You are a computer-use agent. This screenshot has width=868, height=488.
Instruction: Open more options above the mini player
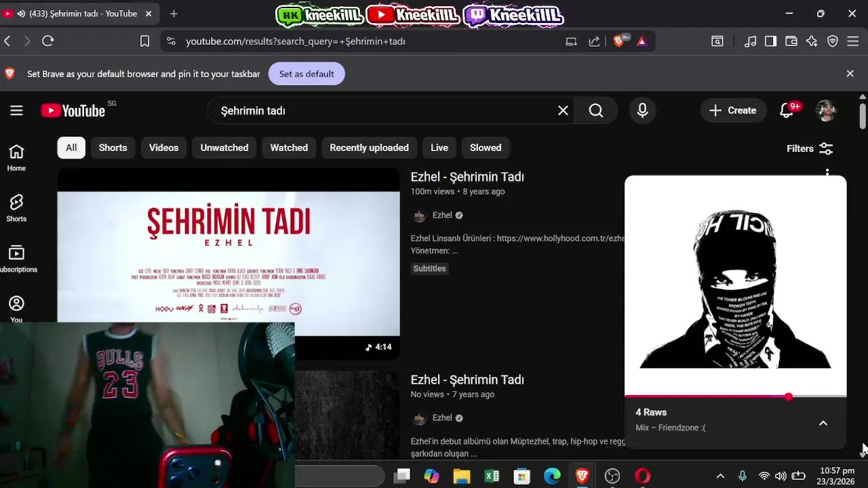[827, 173]
